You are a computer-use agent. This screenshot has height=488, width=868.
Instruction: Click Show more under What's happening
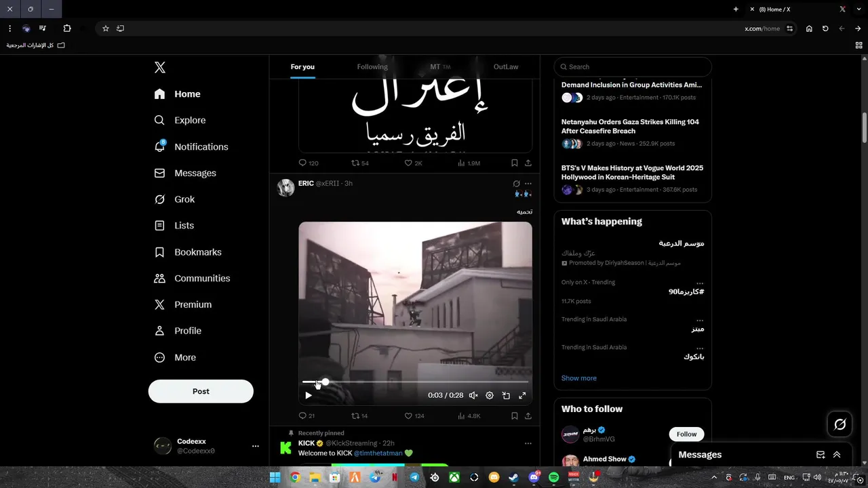tap(579, 378)
